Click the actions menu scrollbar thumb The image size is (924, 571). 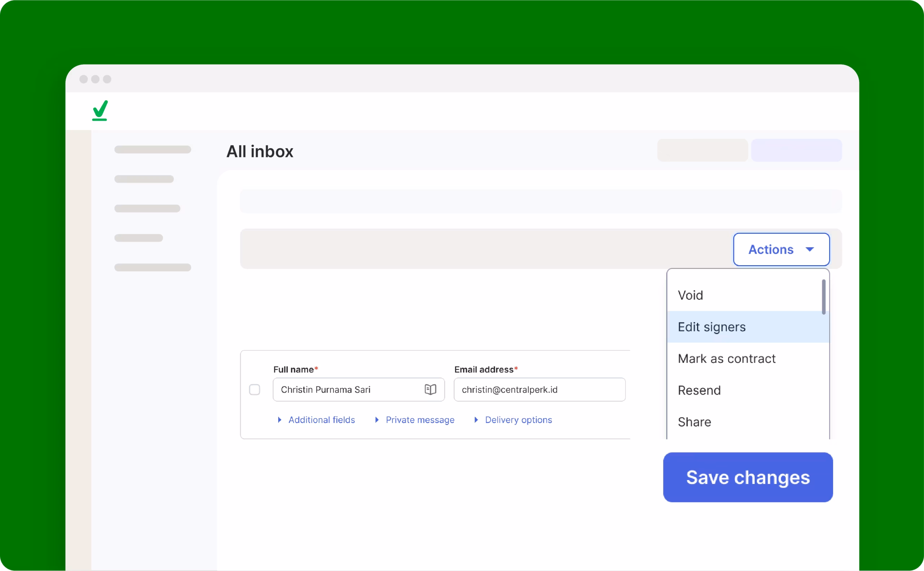(824, 297)
